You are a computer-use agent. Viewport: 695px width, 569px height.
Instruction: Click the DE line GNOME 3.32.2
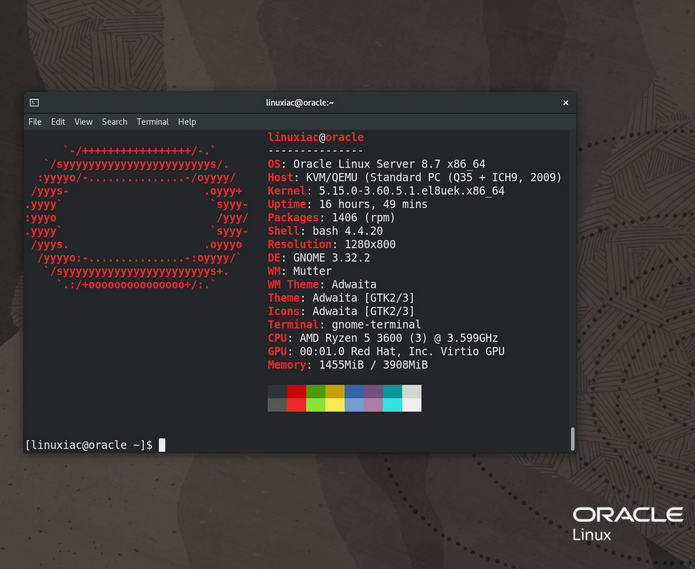[x=319, y=258]
